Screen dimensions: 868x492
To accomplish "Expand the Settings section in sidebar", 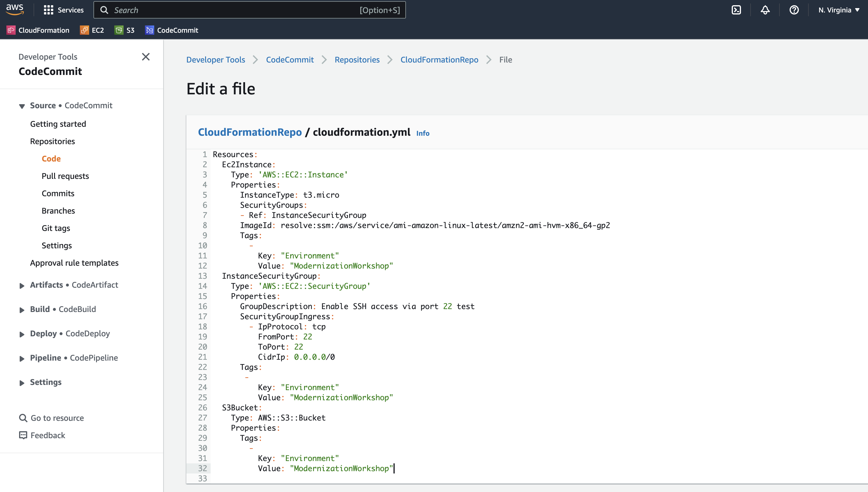I will click(22, 383).
